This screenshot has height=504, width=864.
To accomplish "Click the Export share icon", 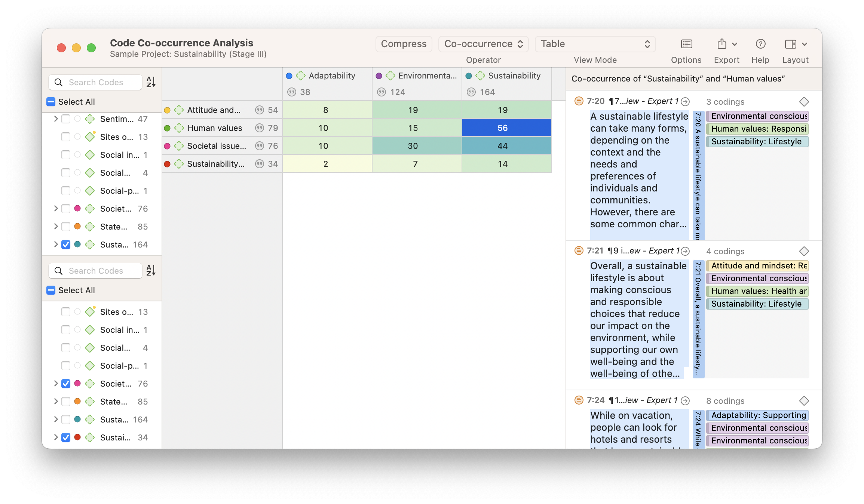I will click(722, 44).
